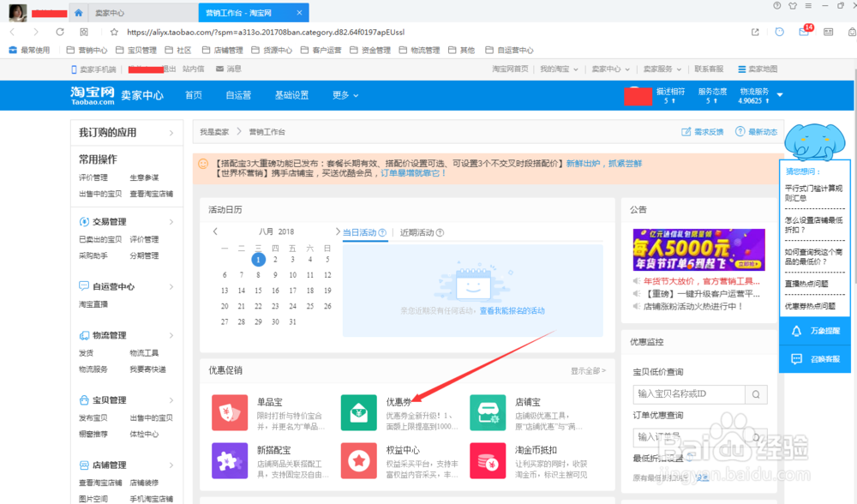Select 基础设置 in the blue navbar
857x504 pixels.
point(291,95)
